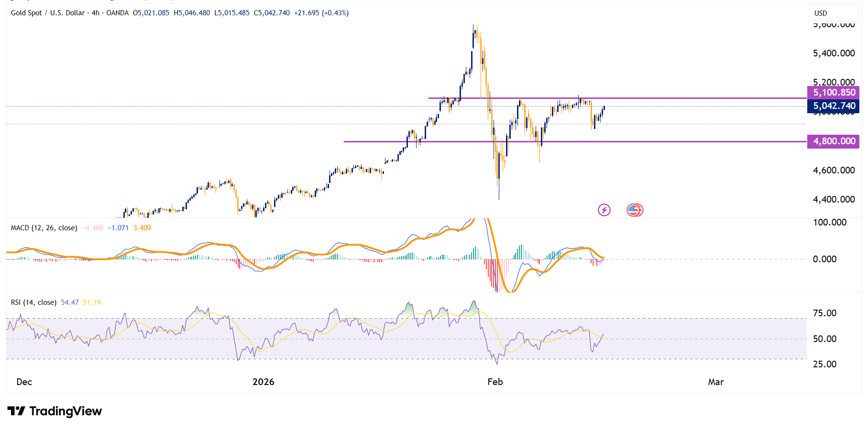Click the 5,100.850 purple price label
Viewport: 868px width, 429px height.
[x=834, y=93]
